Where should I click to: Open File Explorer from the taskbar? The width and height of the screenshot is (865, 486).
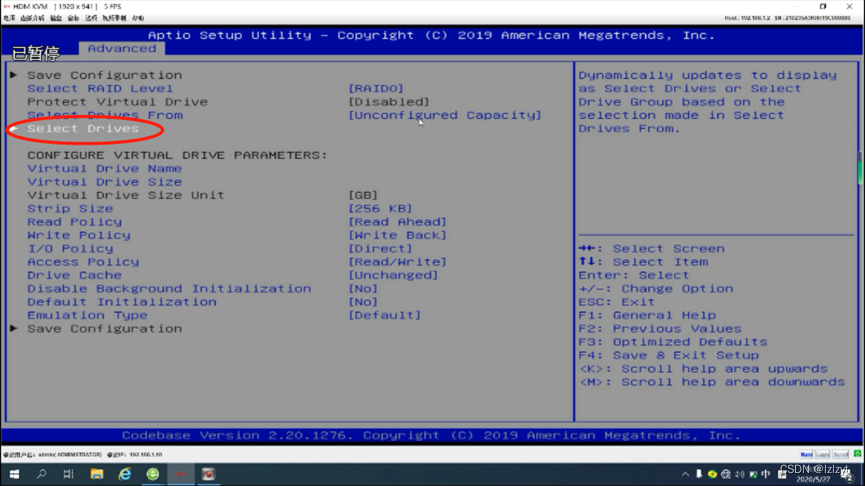pyautogui.click(x=97, y=474)
